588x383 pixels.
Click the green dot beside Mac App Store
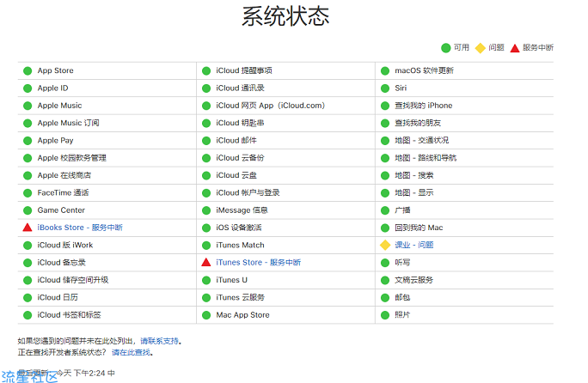point(206,315)
